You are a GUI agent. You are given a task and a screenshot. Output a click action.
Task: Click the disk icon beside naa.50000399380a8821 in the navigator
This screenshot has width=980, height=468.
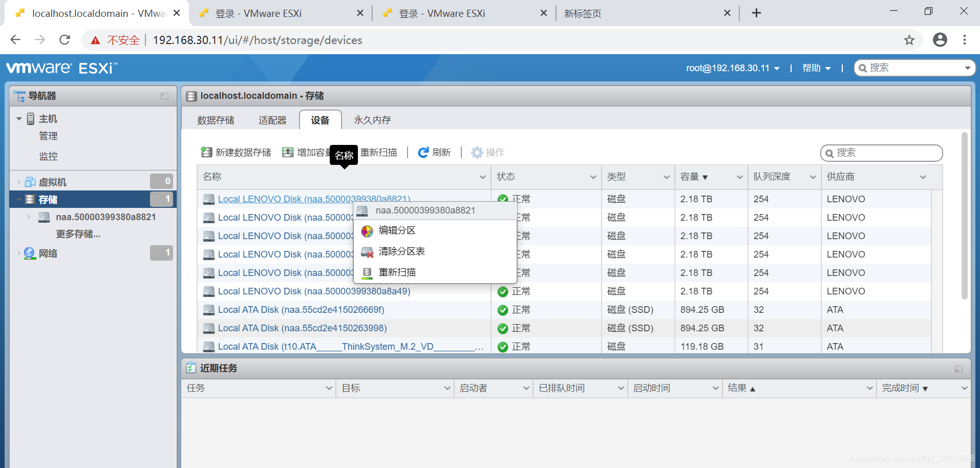tap(44, 217)
